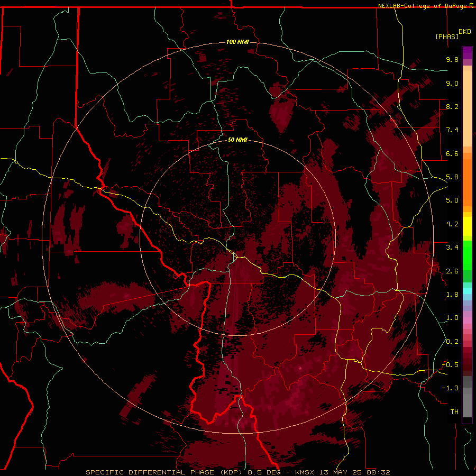Click the 9.8 value on the color scale
The image size is (476, 476).
pos(452,59)
